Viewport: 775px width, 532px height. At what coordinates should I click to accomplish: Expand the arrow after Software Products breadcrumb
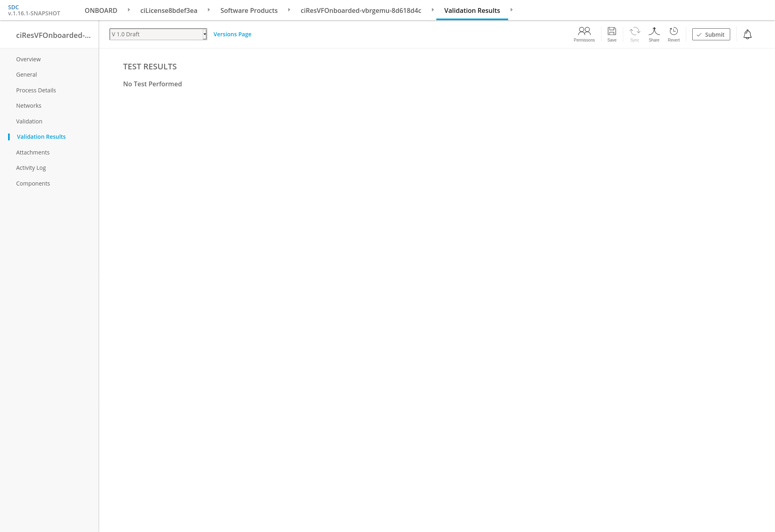pyautogui.click(x=289, y=10)
